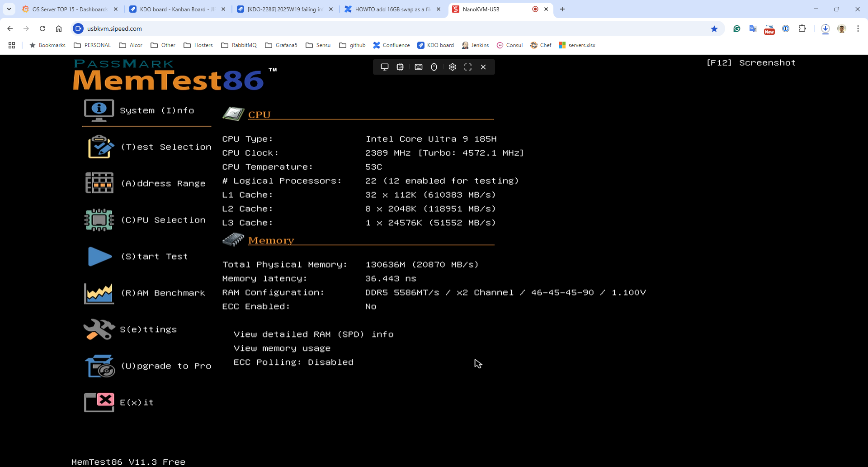This screenshot has height=467, width=868.
Task: Click View detailed RAM (SPD) info
Action: tap(313, 334)
